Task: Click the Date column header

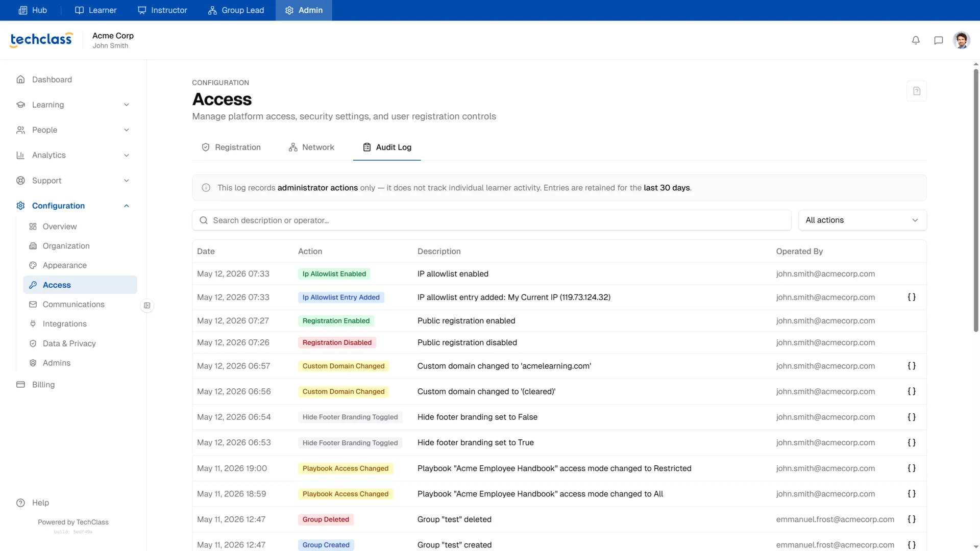Action: [206, 252]
